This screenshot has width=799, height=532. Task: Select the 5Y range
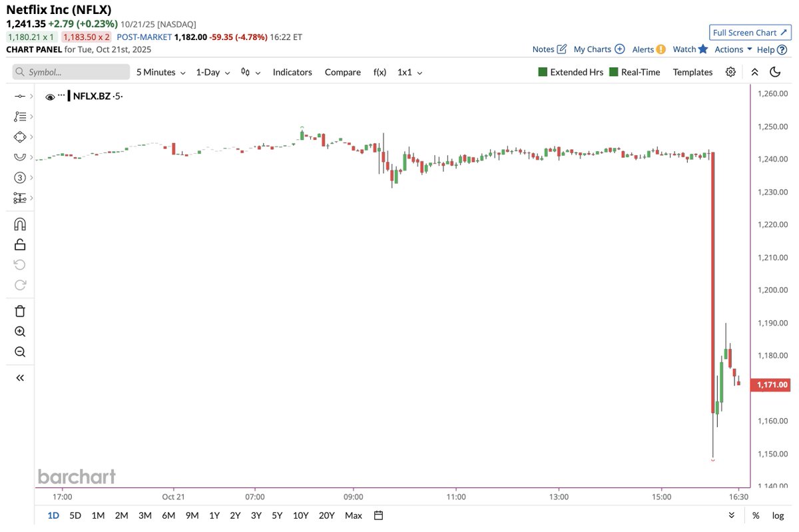(277, 515)
